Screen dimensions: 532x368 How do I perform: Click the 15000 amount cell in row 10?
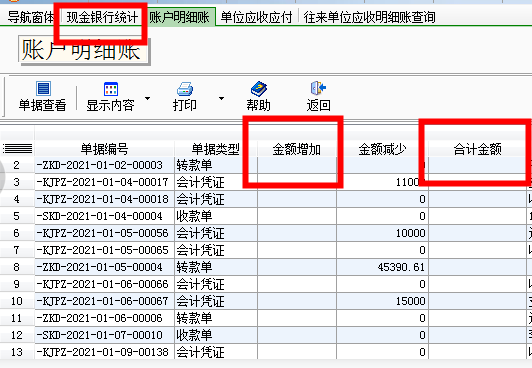[382, 301]
